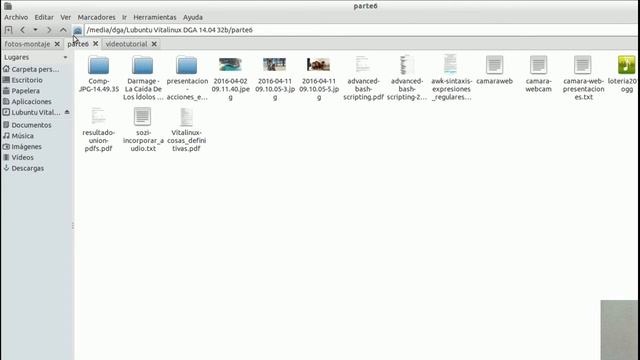
Task: Select the awk-sintaxis-expresiones_regulares file
Action: point(451,64)
